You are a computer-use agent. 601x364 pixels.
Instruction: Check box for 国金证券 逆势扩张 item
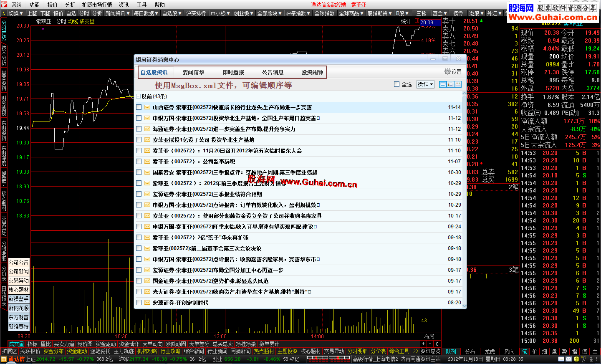(x=139, y=281)
